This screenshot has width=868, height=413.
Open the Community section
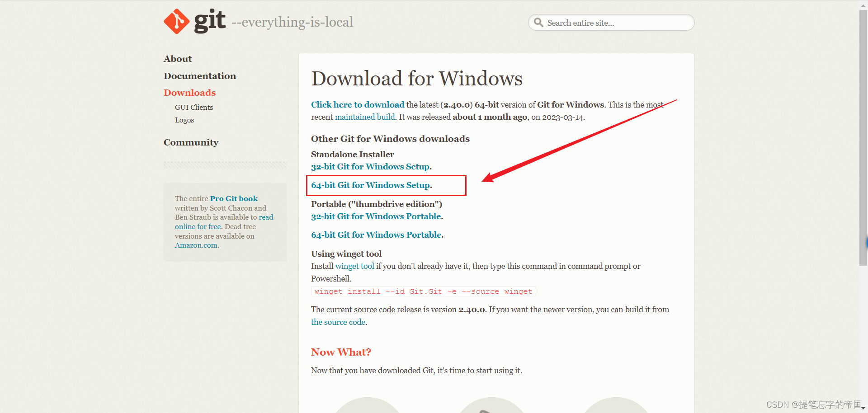(x=191, y=142)
